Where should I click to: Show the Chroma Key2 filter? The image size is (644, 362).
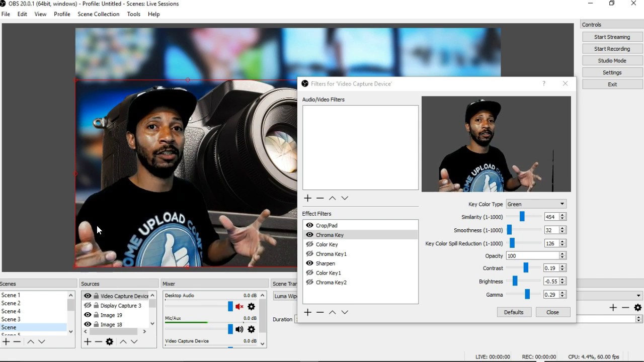coord(310,283)
